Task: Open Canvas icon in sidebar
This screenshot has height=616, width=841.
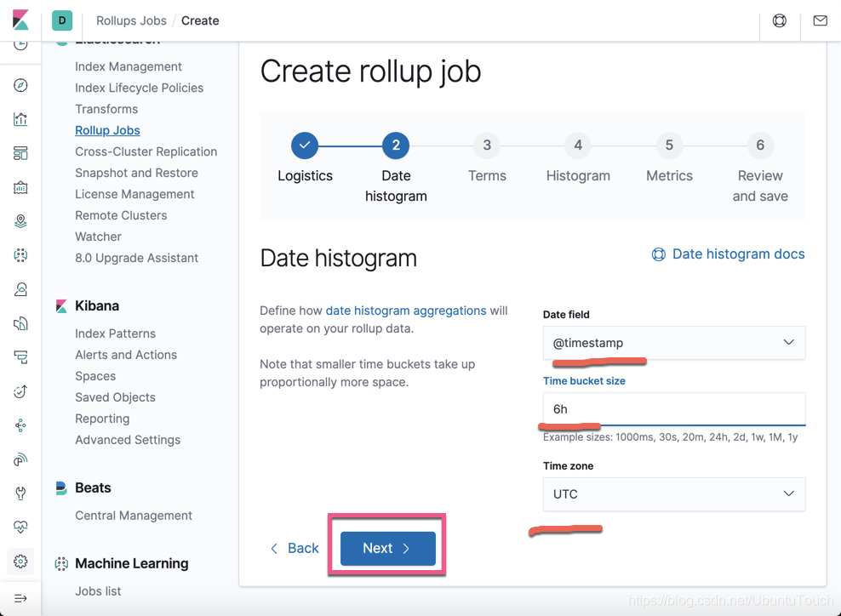Action: tap(20, 187)
